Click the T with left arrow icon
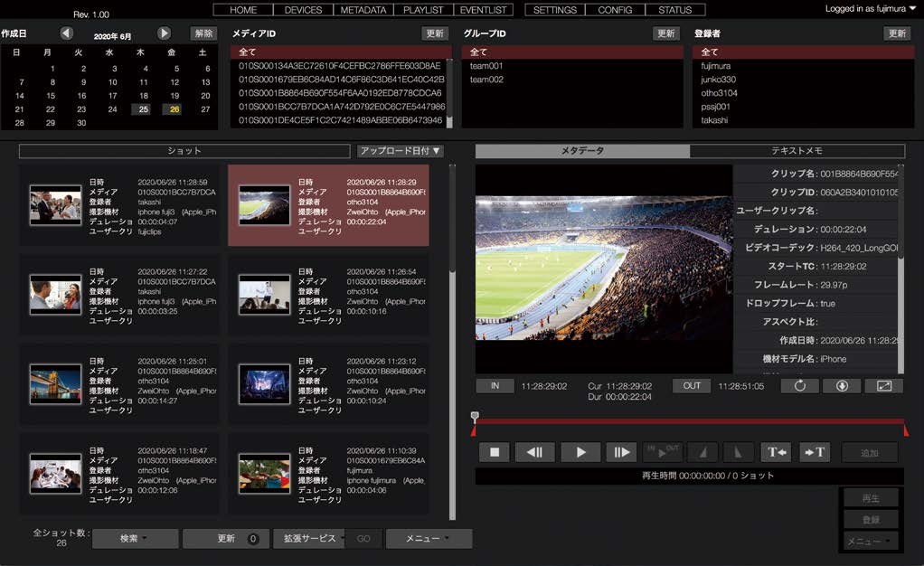Image resolution: width=924 pixels, height=566 pixels. coord(776,452)
